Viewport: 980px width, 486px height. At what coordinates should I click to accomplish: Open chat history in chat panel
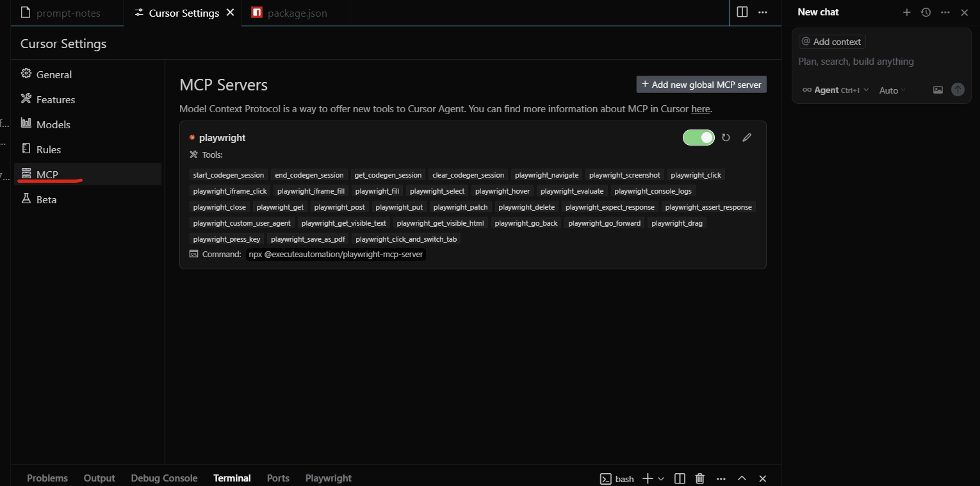point(926,12)
